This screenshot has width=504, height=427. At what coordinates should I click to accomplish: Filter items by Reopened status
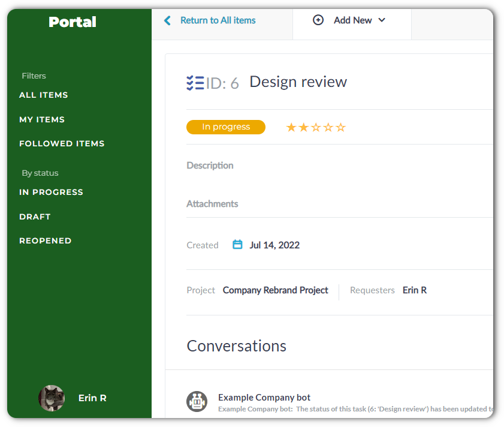click(x=46, y=241)
